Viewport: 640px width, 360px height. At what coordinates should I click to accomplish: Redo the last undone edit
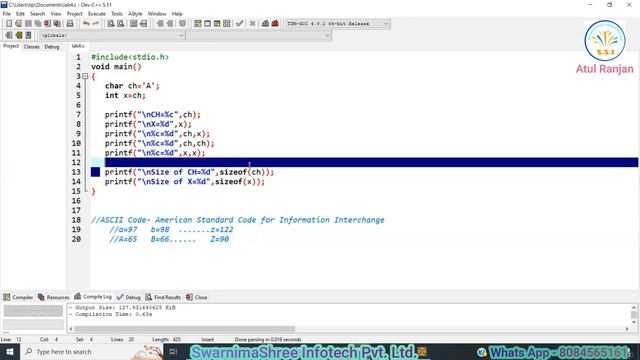pyautogui.click(x=96, y=24)
